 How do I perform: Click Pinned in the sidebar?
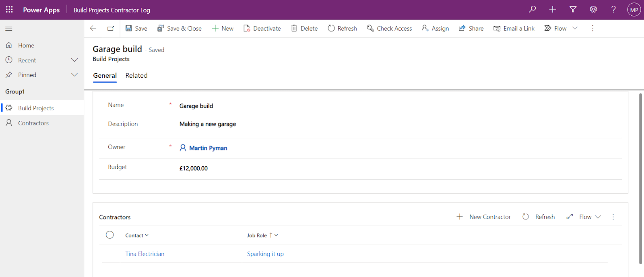click(27, 74)
